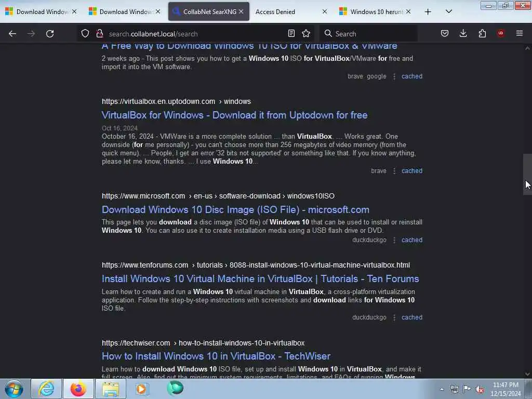Open cached link for Uptodown result
This screenshot has width=532, height=399.
[412, 170]
